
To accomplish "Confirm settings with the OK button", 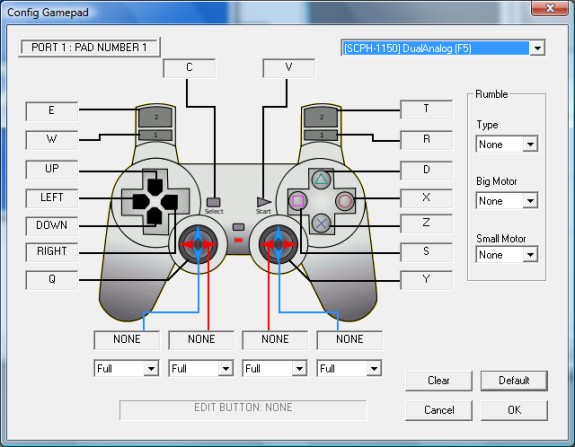I will [x=514, y=410].
